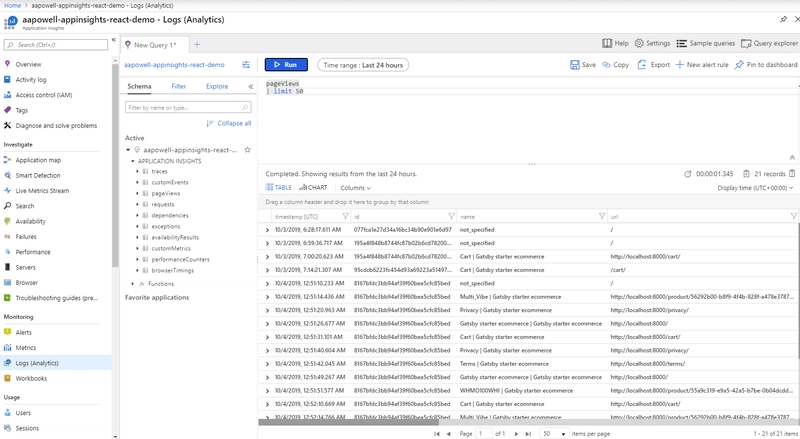Viewport: 800px width, 439px height.
Task: Open the Columns dropdown
Action: (356, 187)
